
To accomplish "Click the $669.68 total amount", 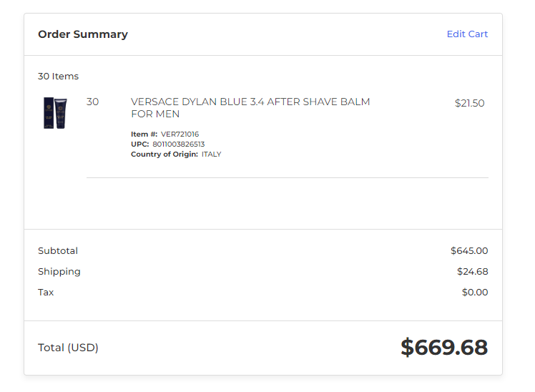I will [444, 348].
